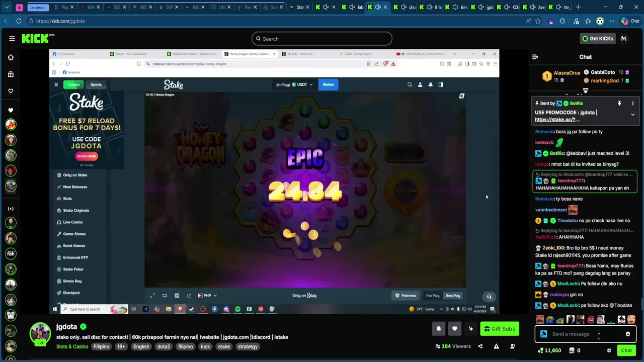This screenshot has width=644, height=362.
Task: Select the strategy tag
Action: pyautogui.click(x=248, y=346)
